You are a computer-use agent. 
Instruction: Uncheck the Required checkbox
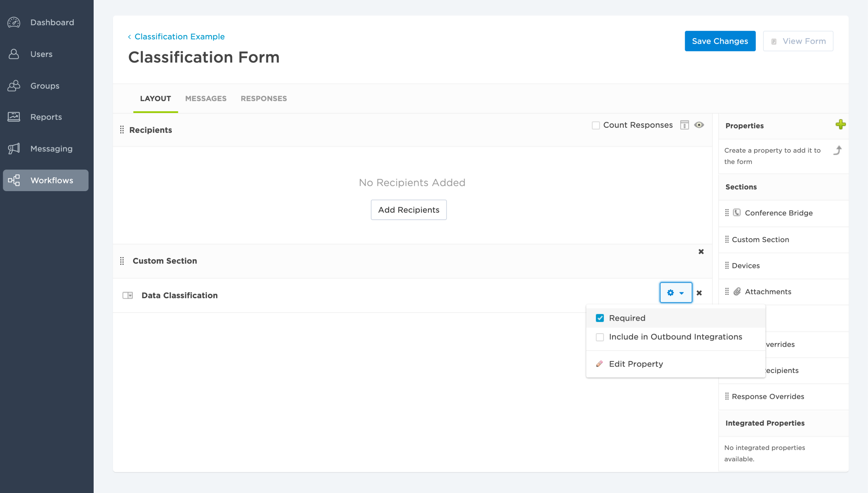coord(600,318)
